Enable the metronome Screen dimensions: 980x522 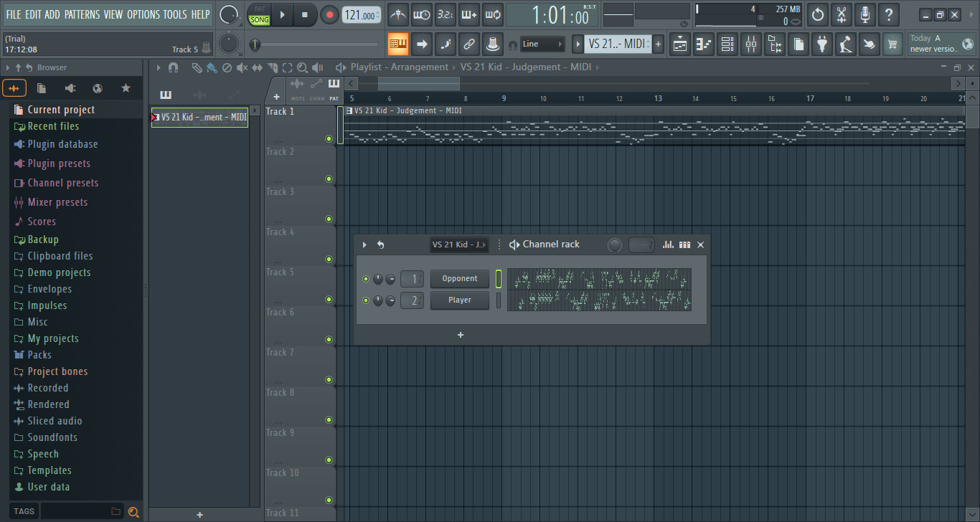click(398, 14)
